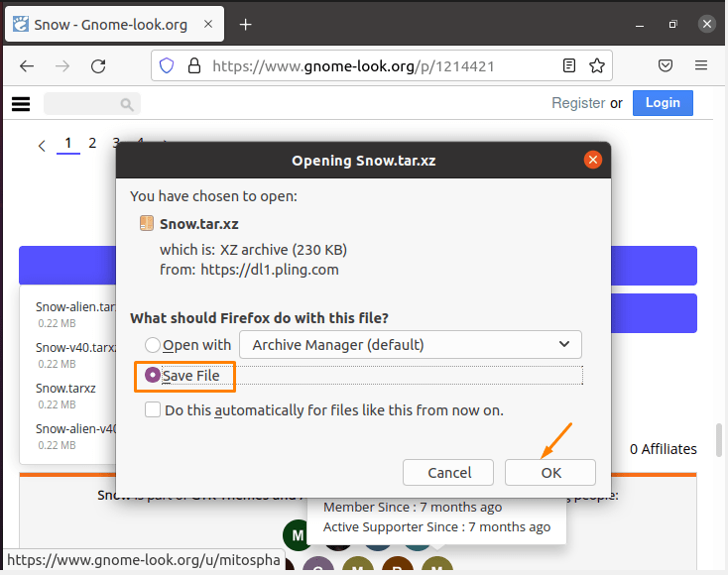Open the Pocket save icon

coord(666,65)
